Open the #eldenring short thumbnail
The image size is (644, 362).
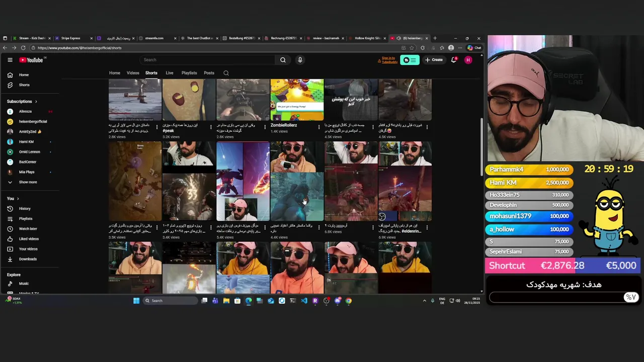[405, 181]
